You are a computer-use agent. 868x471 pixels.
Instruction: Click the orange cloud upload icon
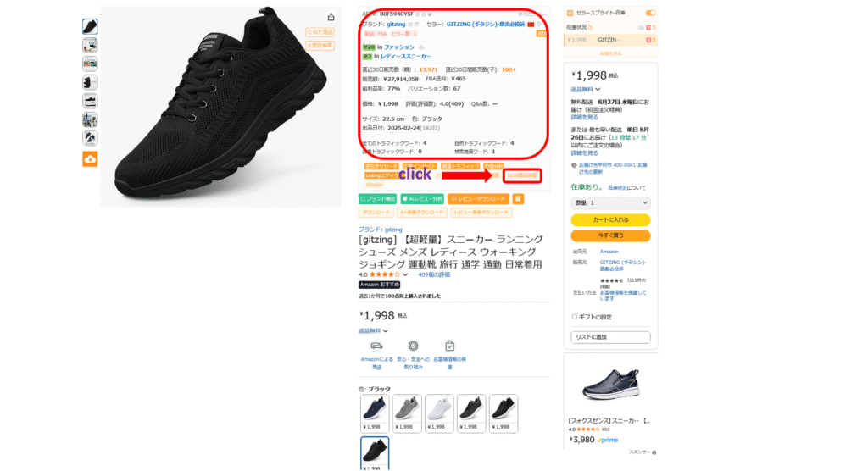pos(90,159)
